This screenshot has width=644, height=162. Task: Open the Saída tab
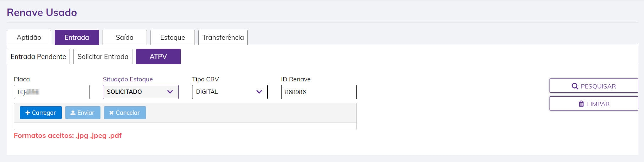(125, 37)
